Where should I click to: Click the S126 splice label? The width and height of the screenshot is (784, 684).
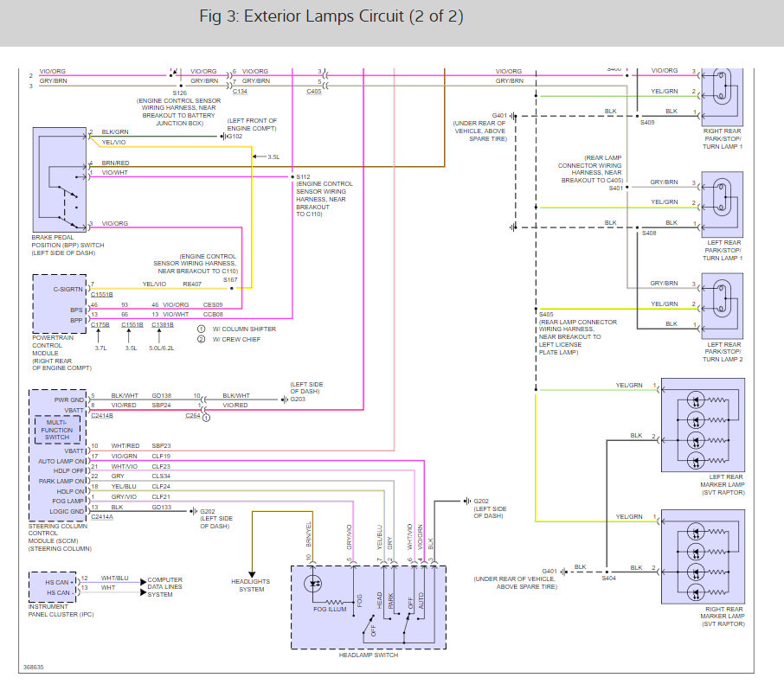pyautogui.click(x=179, y=93)
